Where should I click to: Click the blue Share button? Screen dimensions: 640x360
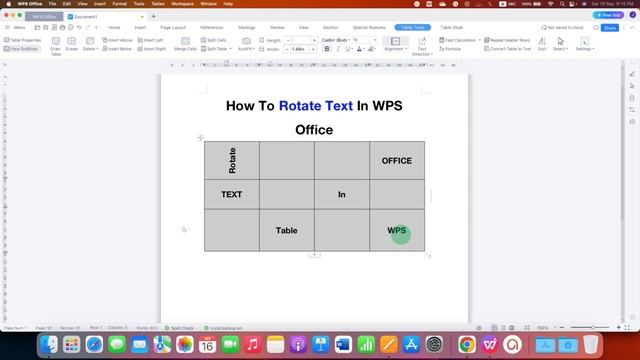pos(610,28)
